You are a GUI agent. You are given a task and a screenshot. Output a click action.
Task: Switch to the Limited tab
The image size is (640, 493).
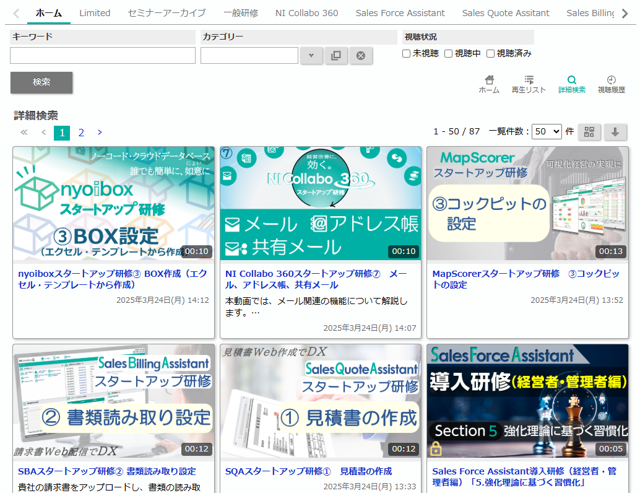(95, 13)
